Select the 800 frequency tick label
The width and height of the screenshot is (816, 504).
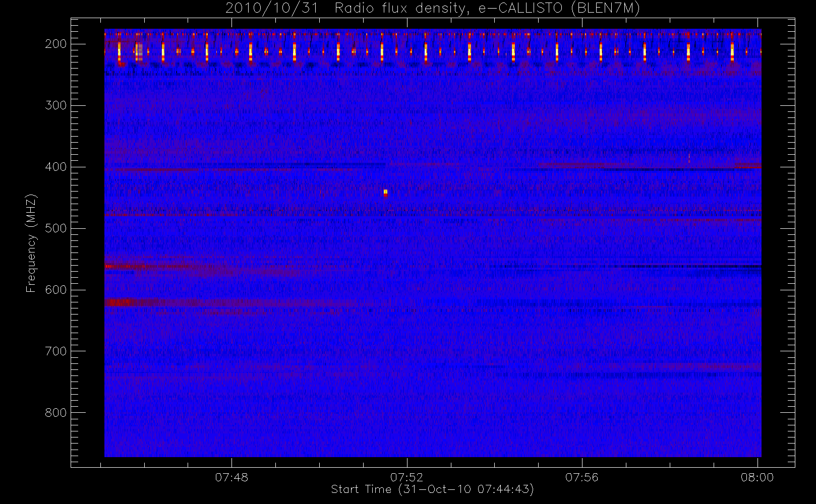(56, 413)
